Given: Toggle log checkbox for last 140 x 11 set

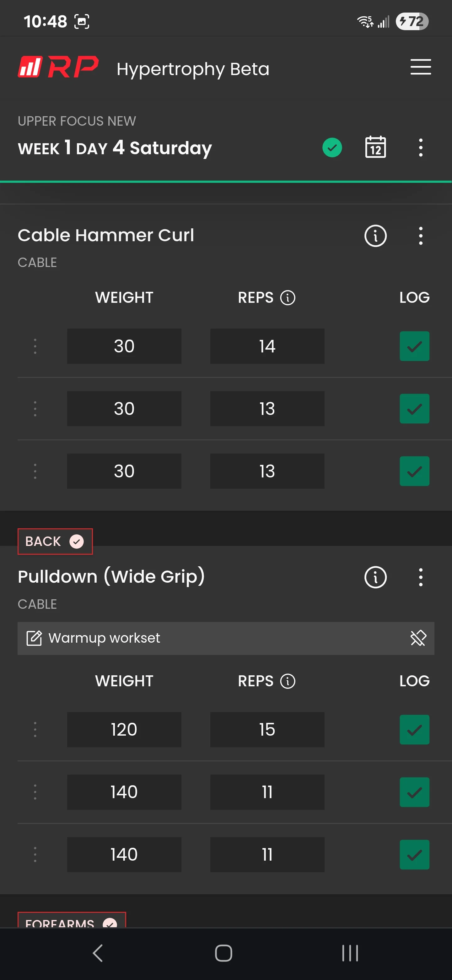Looking at the screenshot, I should click(414, 854).
